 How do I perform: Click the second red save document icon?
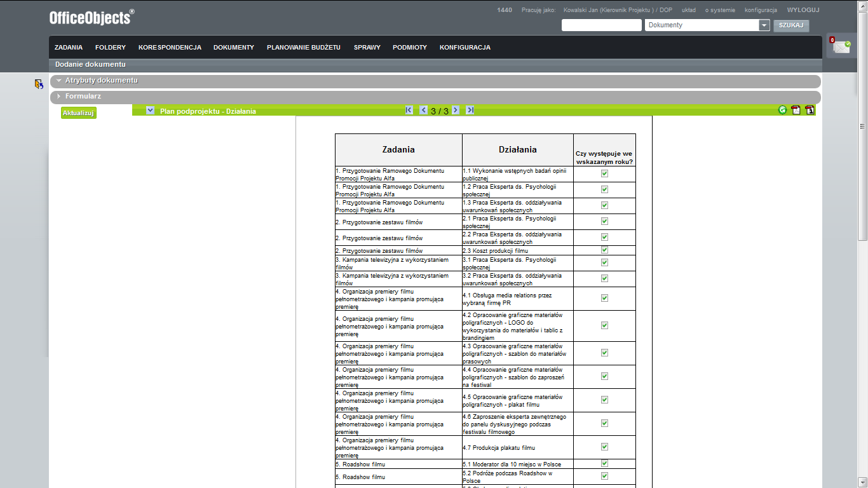point(810,110)
